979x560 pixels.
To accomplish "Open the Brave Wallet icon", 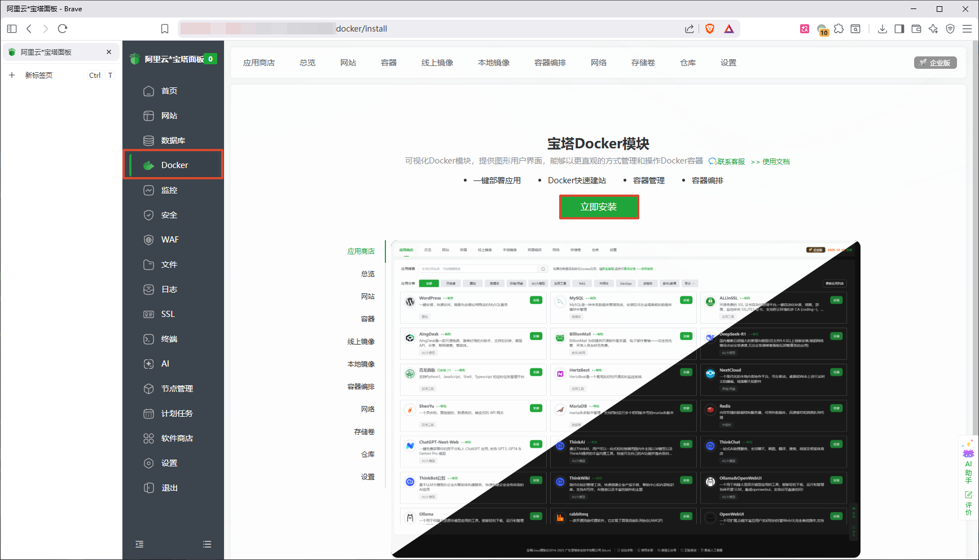I will tap(916, 29).
